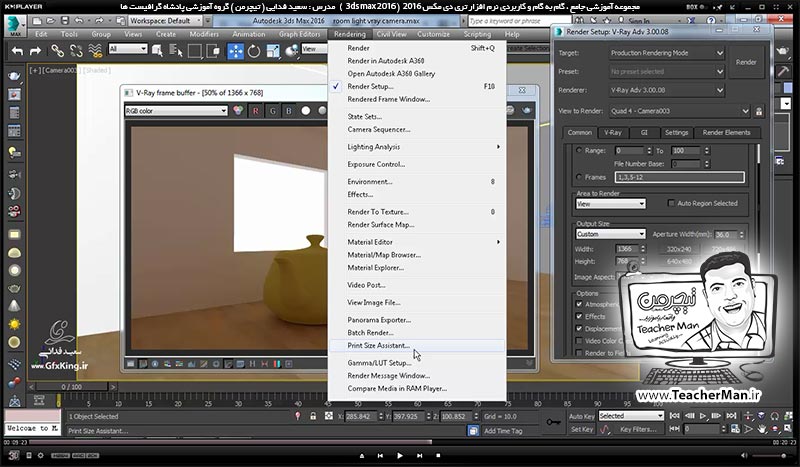Open the Output Size Custom dropdown

pos(610,234)
